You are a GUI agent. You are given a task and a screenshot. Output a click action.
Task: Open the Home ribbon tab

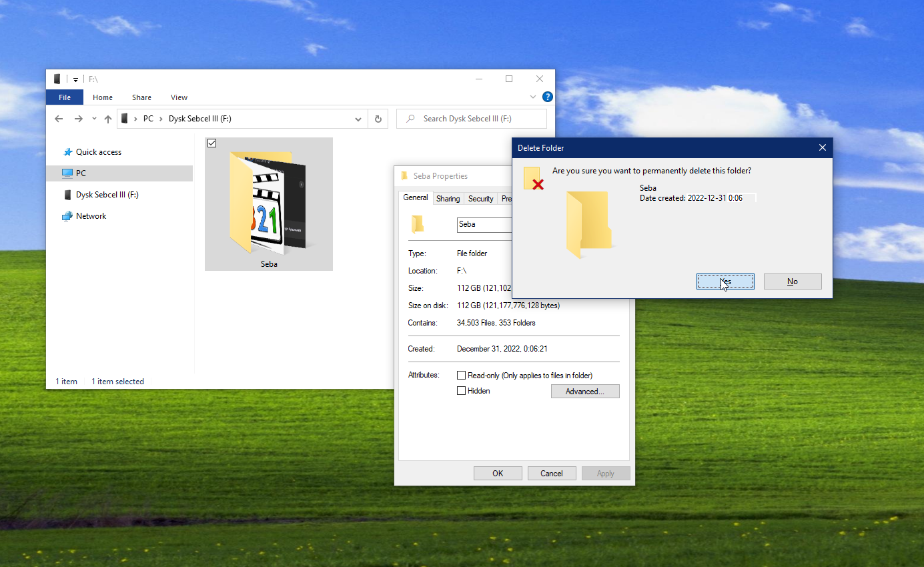coord(103,97)
